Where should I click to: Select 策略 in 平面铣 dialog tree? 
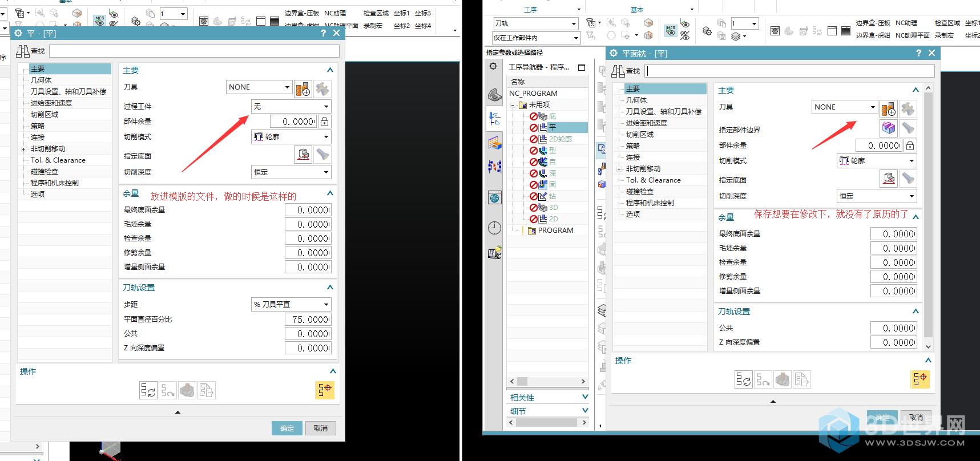point(633,146)
